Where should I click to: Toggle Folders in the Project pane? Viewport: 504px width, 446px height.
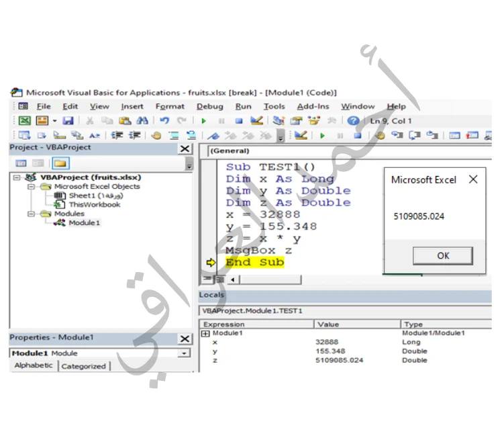pos(60,163)
